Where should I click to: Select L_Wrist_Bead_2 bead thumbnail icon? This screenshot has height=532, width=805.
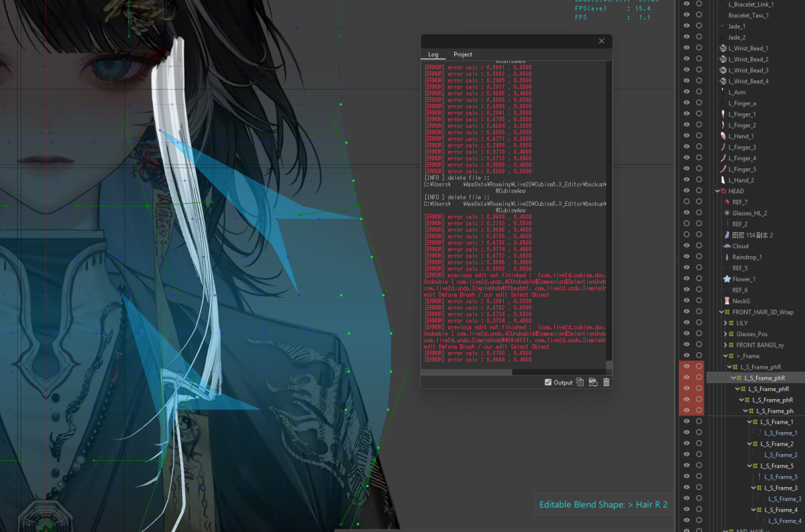coord(722,59)
